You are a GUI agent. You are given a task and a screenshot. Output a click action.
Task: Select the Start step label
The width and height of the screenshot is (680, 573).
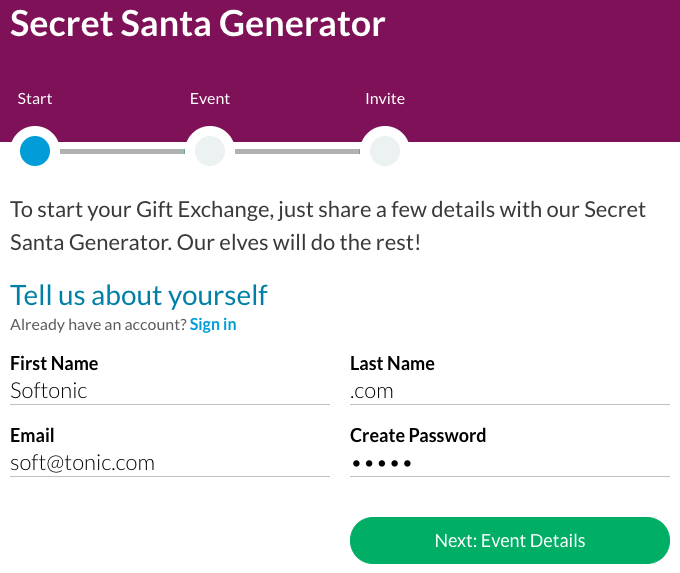(35, 99)
